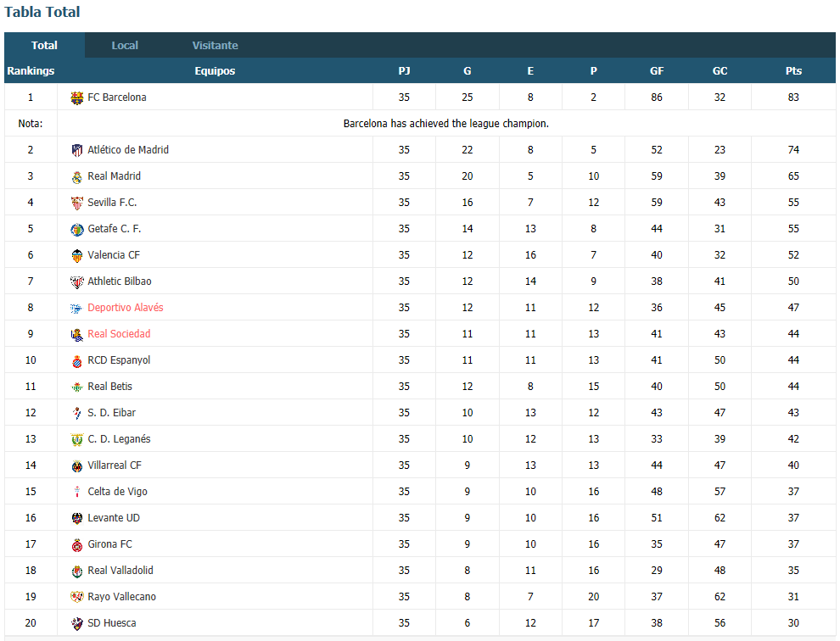The width and height of the screenshot is (840, 641).
Task: Open the Celta de Vigo team link
Action: 117,491
